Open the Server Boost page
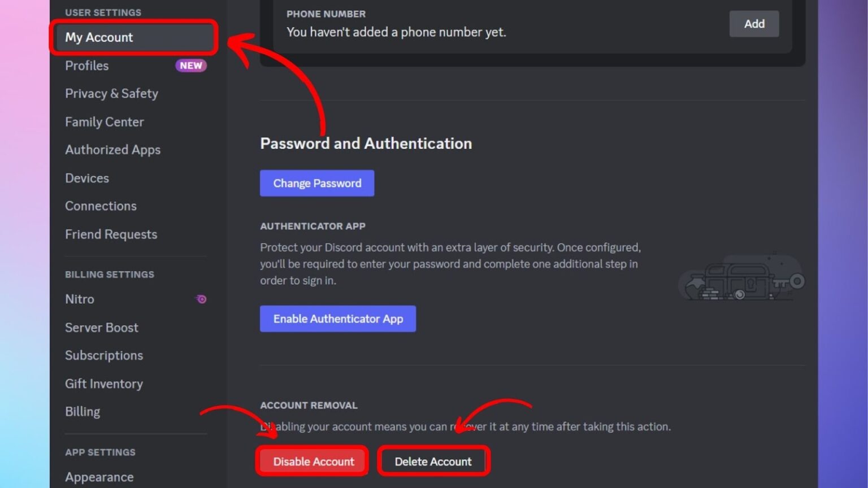This screenshot has height=488, width=868. tap(102, 328)
